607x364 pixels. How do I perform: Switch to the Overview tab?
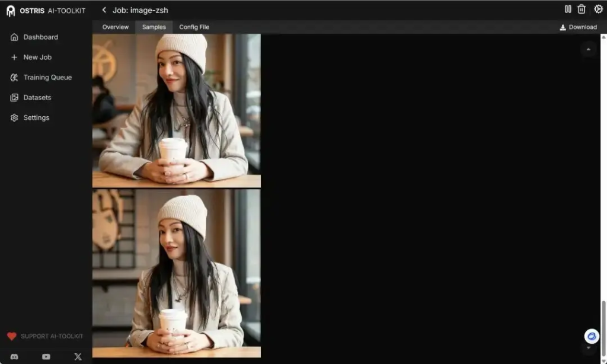pyautogui.click(x=115, y=27)
